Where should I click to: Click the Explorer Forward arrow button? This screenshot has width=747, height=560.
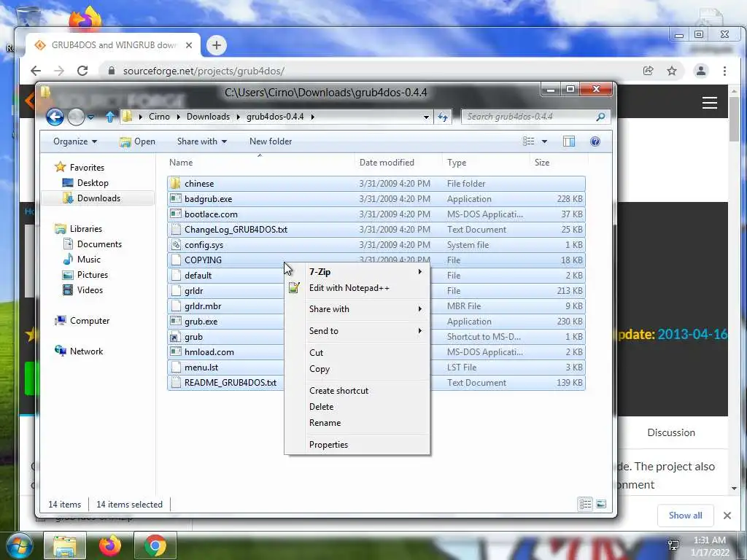point(76,117)
